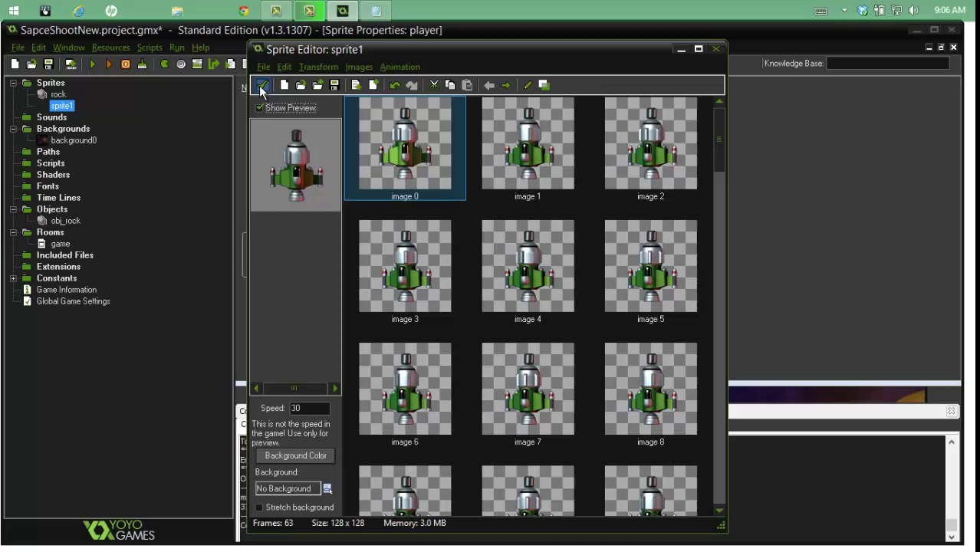Screen dimensions: 980x552
Task: Open Game Information in tree
Action: (x=66, y=290)
